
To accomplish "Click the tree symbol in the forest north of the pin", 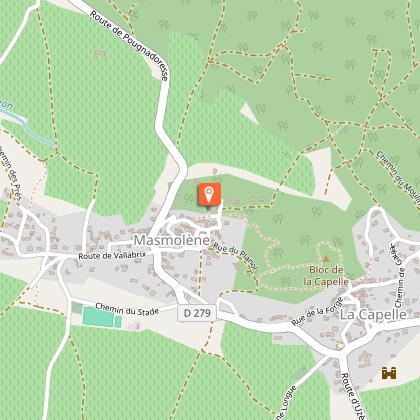I will 261,108.
